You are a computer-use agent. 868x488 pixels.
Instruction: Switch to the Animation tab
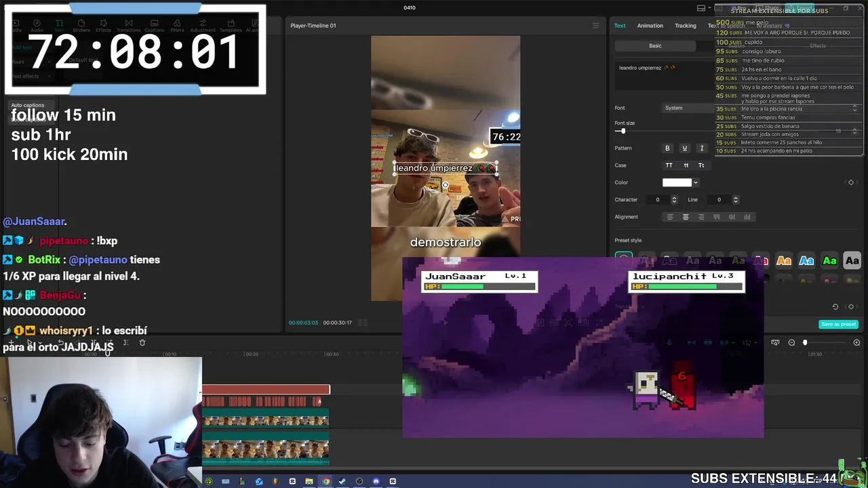(x=650, y=26)
